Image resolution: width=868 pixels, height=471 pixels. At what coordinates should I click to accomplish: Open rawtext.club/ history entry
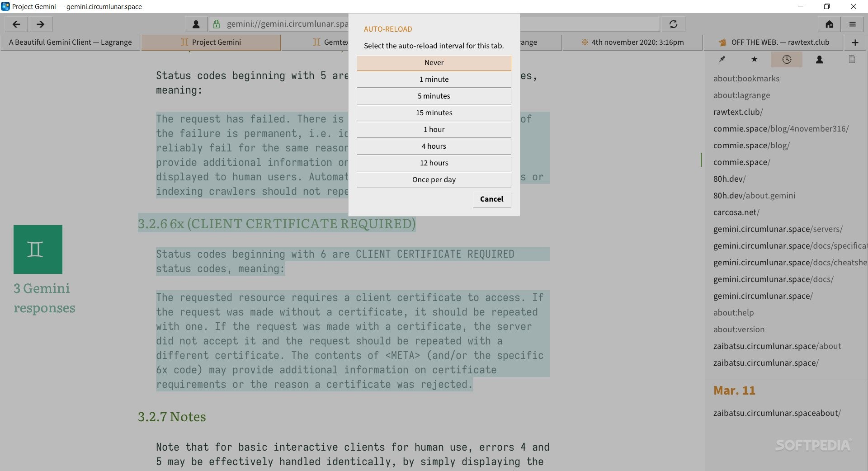coord(738,112)
